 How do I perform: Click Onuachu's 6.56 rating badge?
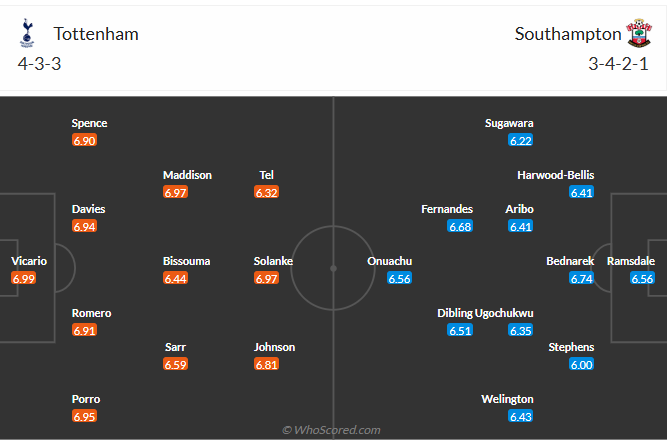pos(399,278)
